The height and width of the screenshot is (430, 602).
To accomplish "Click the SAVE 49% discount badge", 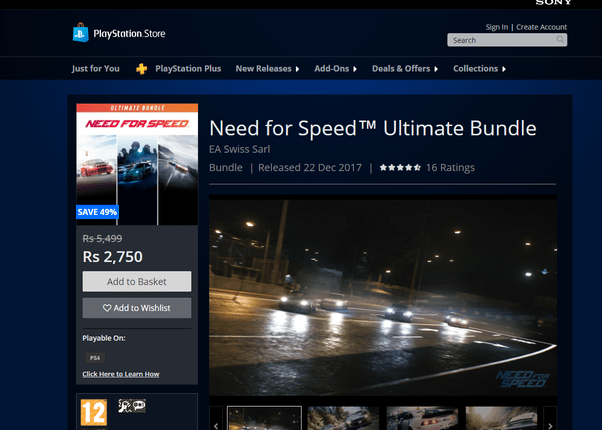I will (98, 212).
